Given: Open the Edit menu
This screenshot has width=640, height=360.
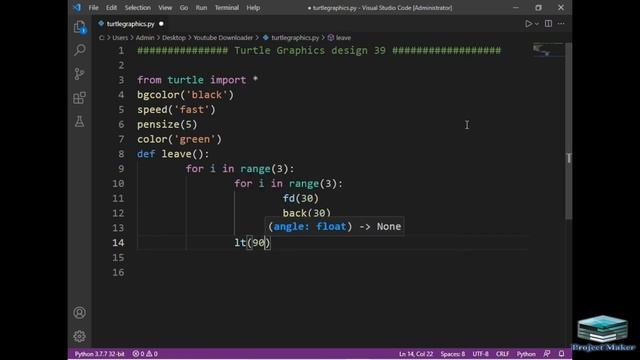Looking at the screenshot, I should point(111,7).
